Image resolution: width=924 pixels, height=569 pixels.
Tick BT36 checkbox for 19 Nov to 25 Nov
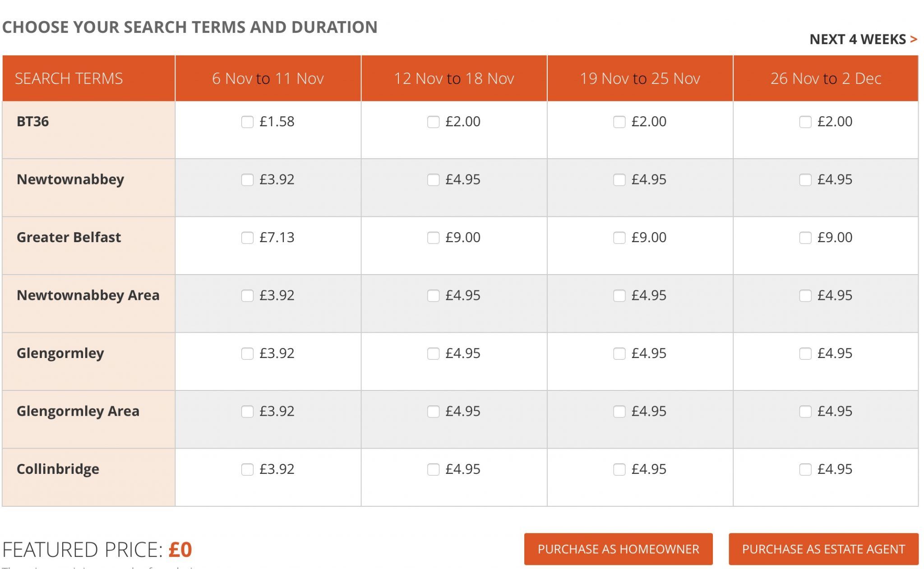pos(619,122)
